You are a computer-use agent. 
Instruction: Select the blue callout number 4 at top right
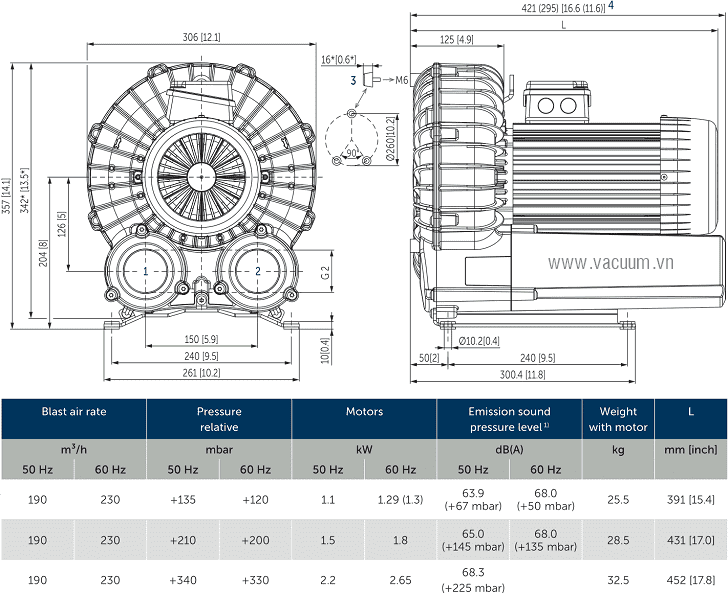pos(611,6)
